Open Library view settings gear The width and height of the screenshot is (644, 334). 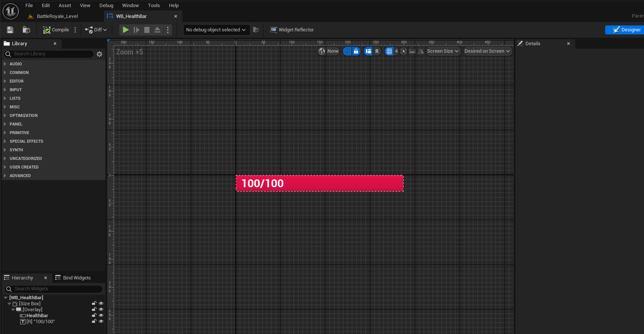(99, 54)
